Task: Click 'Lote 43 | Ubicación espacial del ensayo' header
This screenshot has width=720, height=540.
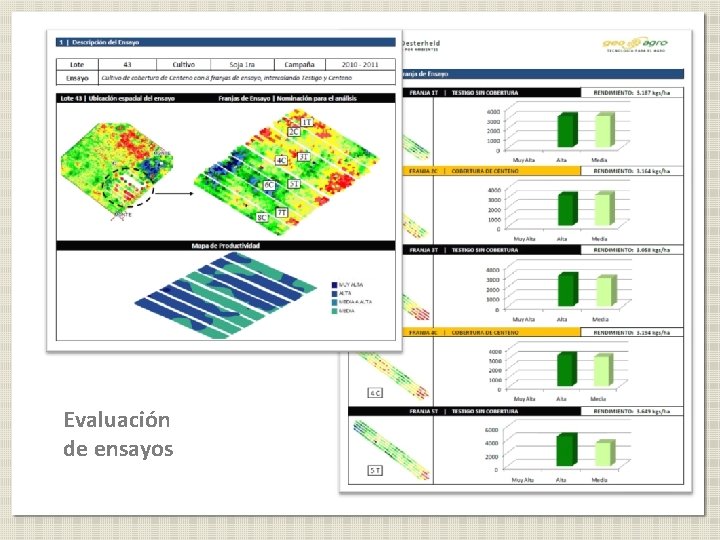Action: pyautogui.click(x=118, y=98)
